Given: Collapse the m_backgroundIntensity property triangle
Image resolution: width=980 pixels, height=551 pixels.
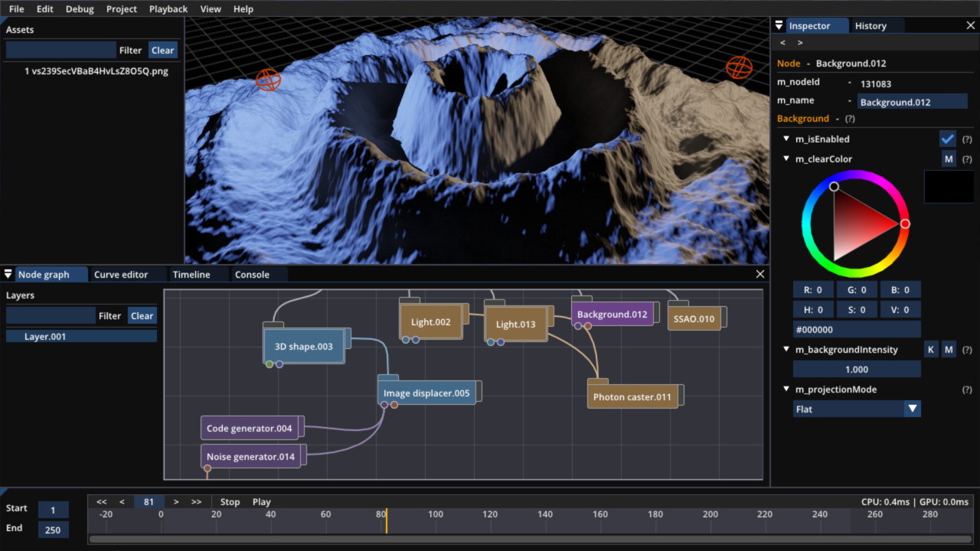Looking at the screenshot, I should click(786, 350).
